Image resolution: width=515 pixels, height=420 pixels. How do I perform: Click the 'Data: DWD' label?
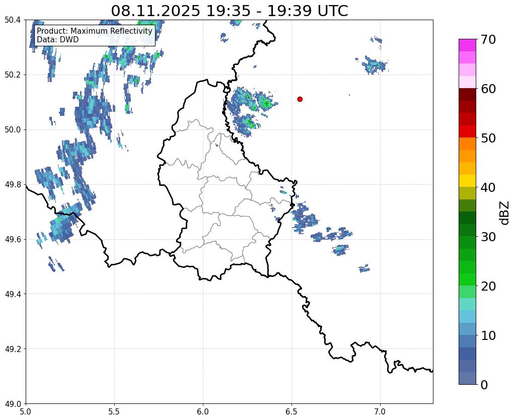click(58, 40)
